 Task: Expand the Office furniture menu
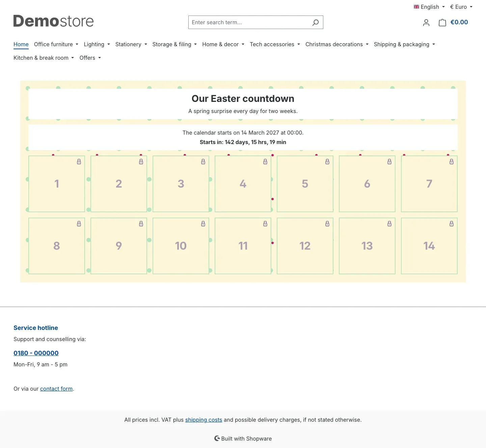click(56, 44)
